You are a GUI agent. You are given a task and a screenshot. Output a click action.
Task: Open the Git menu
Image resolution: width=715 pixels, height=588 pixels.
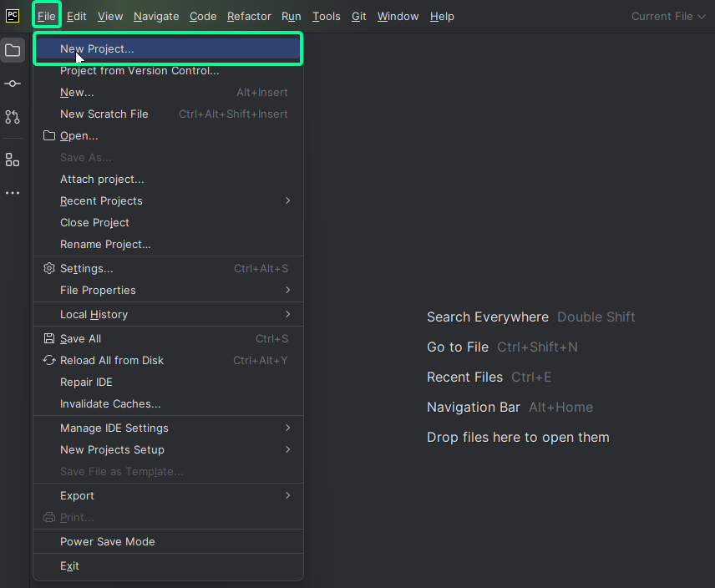tap(358, 16)
